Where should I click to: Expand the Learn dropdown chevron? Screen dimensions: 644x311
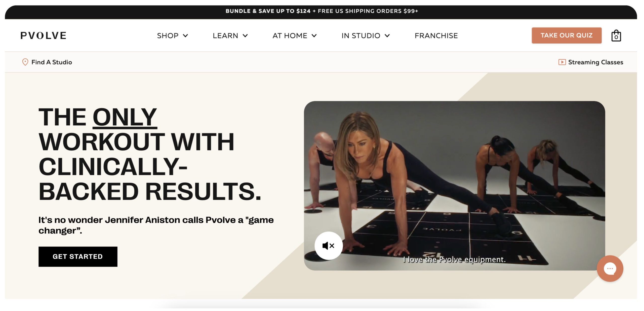click(245, 36)
